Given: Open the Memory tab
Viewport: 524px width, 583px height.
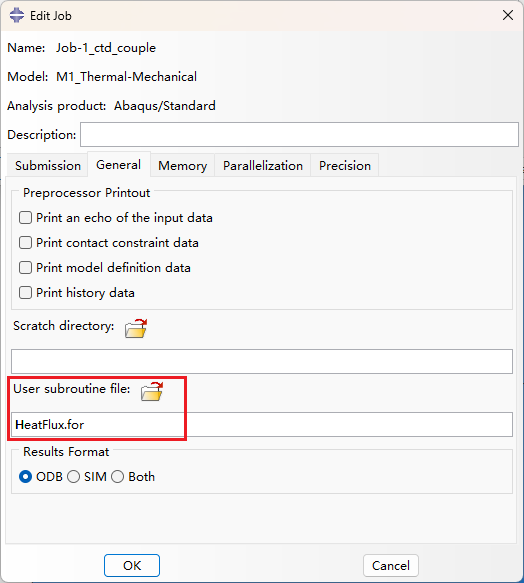Looking at the screenshot, I should pyautogui.click(x=182, y=165).
